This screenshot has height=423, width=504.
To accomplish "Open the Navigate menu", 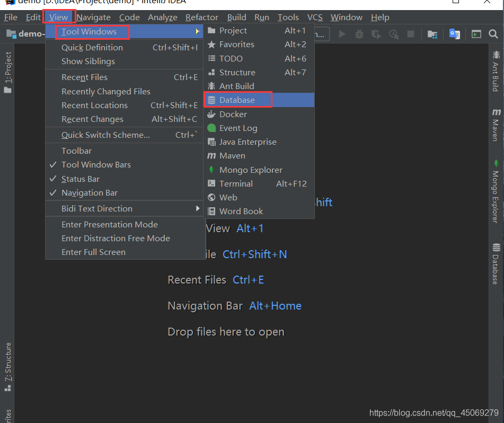I will click(x=93, y=17).
